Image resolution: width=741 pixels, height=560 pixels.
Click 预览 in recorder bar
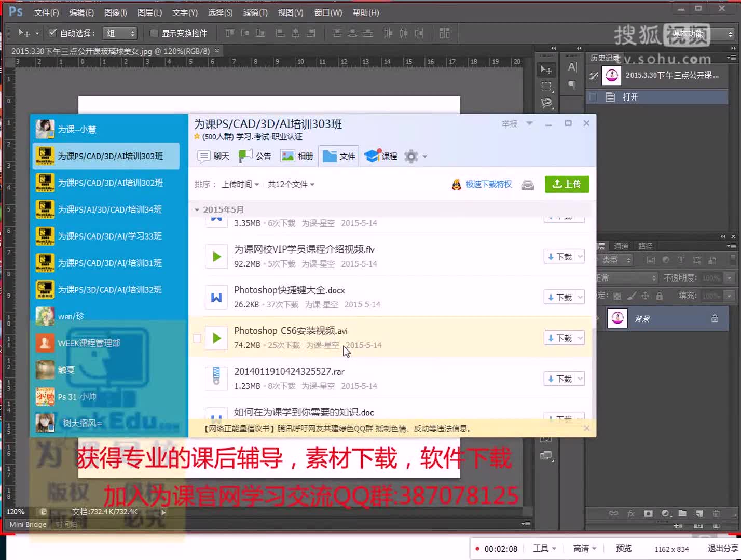pyautogui.click(x=624, y=549)
